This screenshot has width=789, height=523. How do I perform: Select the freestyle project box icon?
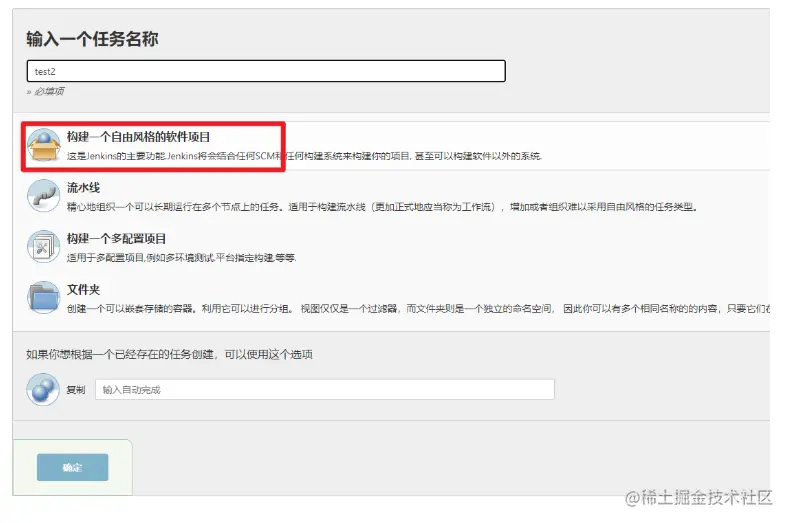[x=44, y=145]
